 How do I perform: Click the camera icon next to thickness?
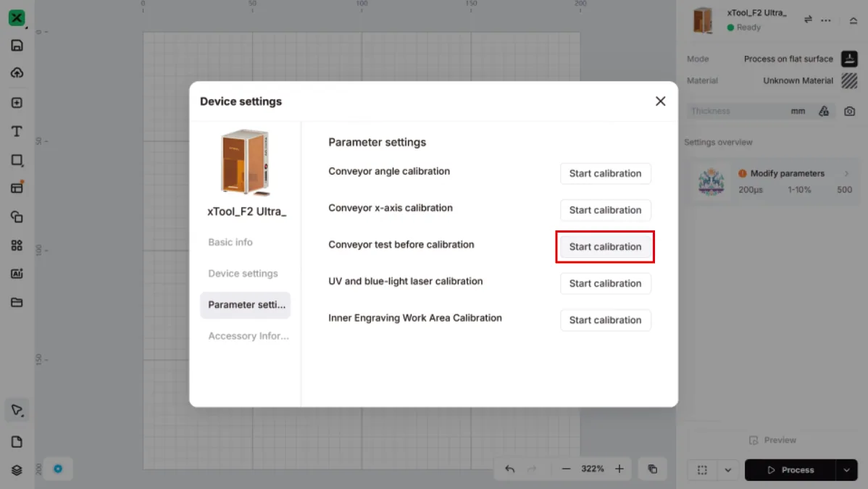[x=849, y=112]
